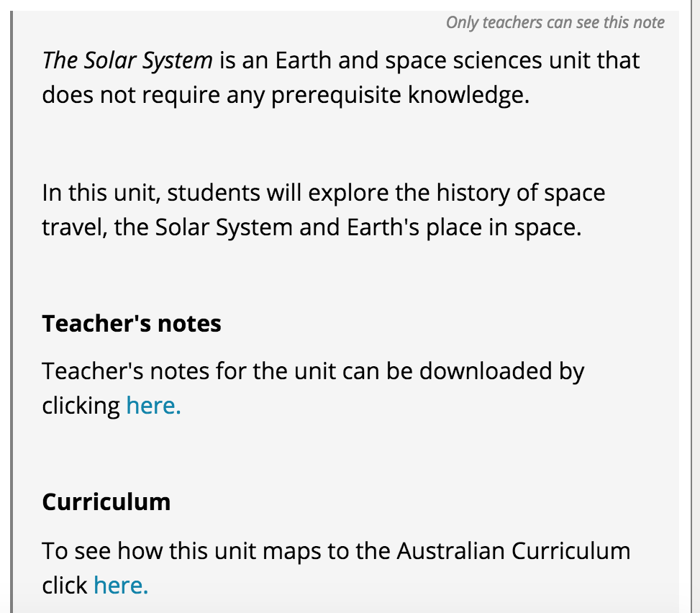This screenshot has width=700, height=613.
Task: Click the italic 'The Solar System' title text
Action: pyautogui.click(x=127, y=60)
